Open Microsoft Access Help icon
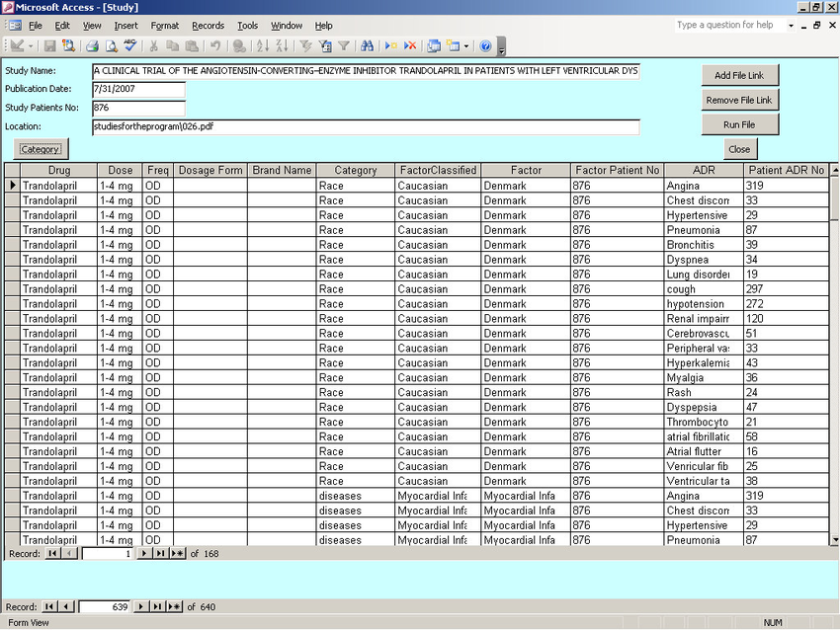 pos(485,46)
